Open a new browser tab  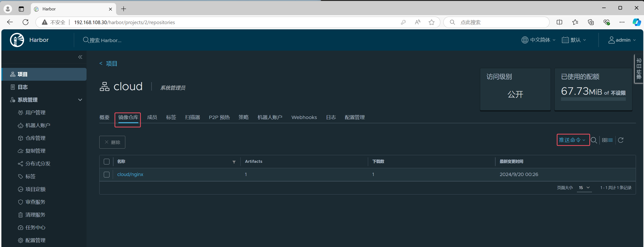123,9
